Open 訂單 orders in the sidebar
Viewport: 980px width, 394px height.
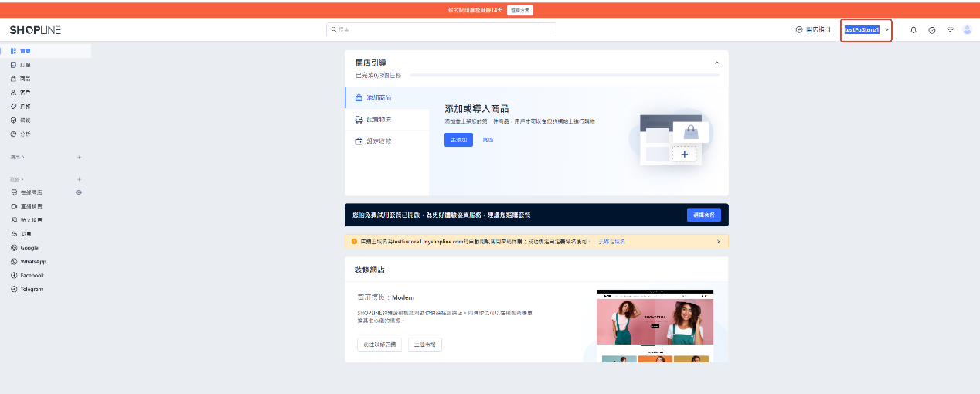click(x=26, y=65)
